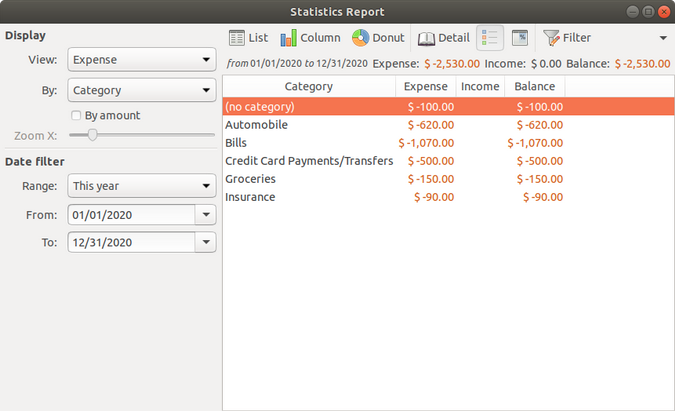This screenshot has width=675, height=411.
Task: Click the rate/percent toggle icon
Action: click(x=519, y=38)
